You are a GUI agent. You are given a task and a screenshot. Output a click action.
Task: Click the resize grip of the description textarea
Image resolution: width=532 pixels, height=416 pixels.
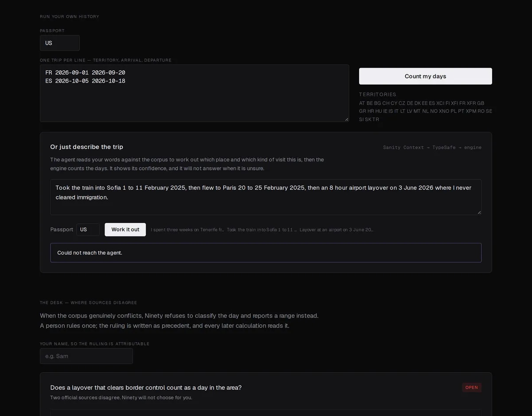479,212
